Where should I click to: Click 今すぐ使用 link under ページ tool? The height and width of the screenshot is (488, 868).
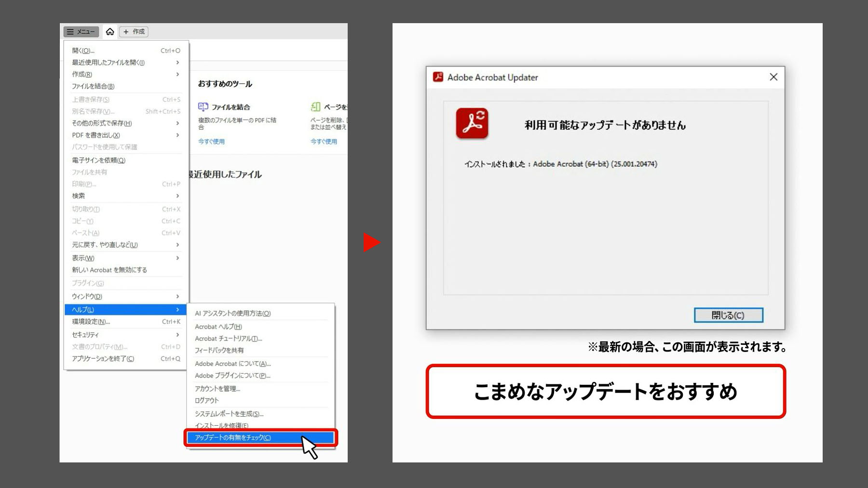coord(324,142)
